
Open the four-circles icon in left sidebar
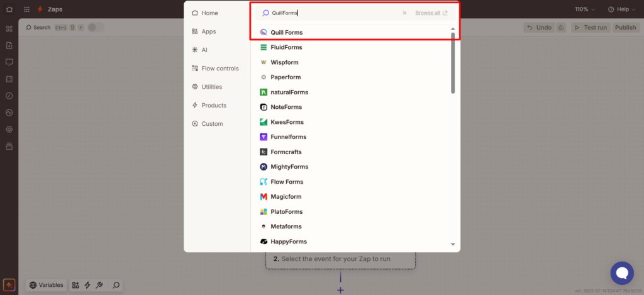[x=9, y=29]
